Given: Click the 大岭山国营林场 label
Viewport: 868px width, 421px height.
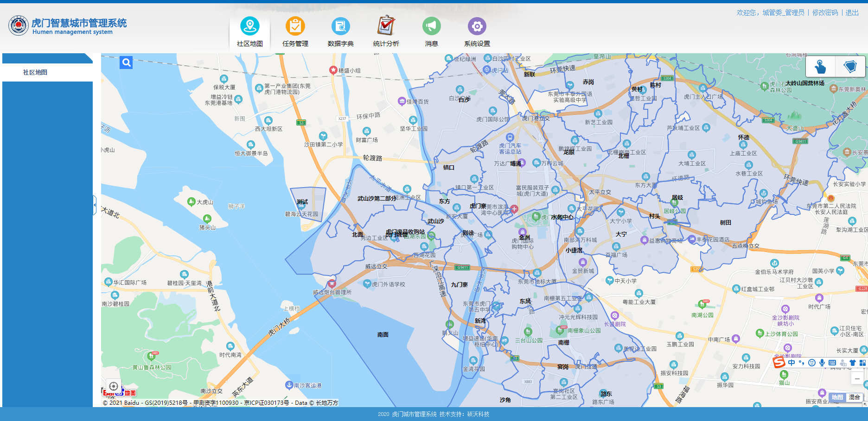Looking at the screenshot, I should click(805, 83).
